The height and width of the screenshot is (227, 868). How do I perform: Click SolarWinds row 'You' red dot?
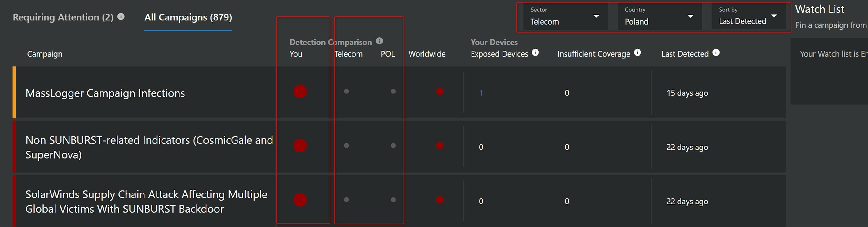click(x=300, y=200)
